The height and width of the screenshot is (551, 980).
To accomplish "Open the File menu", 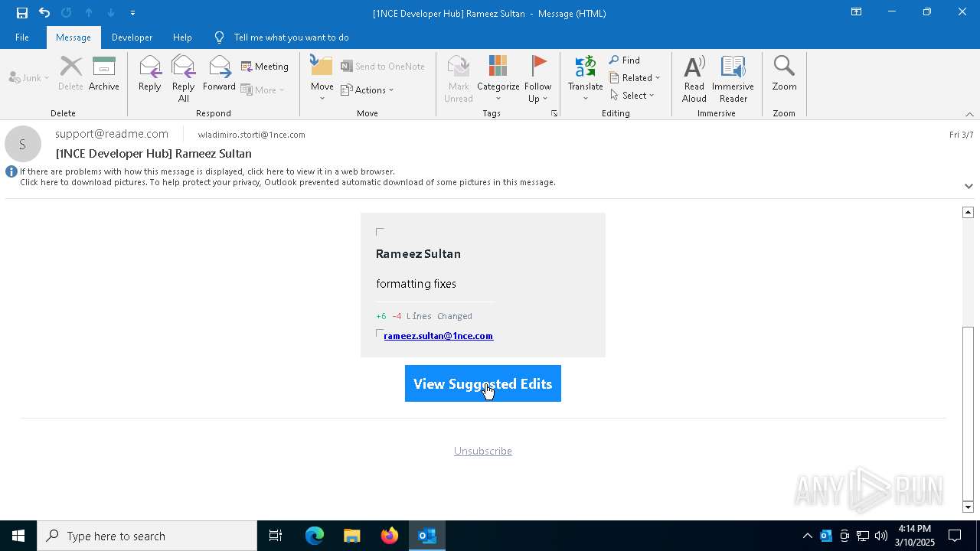I will click(x=22, y=37).
